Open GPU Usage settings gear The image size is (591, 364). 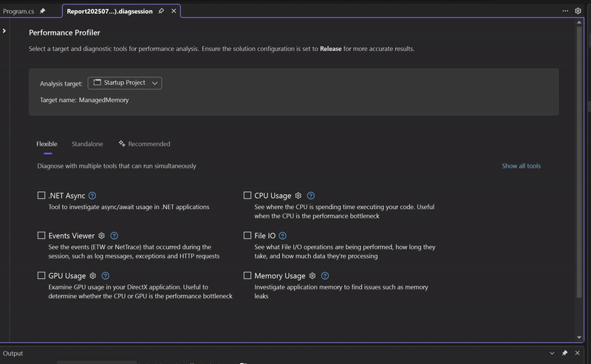(93, 276)
